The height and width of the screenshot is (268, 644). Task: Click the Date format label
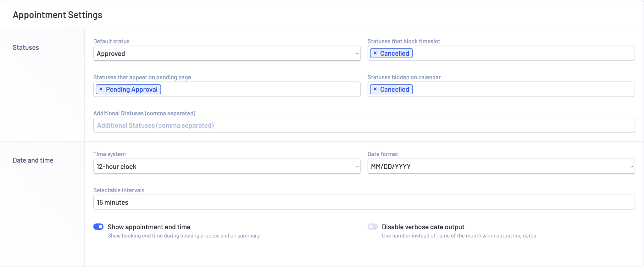coord(383,154)
